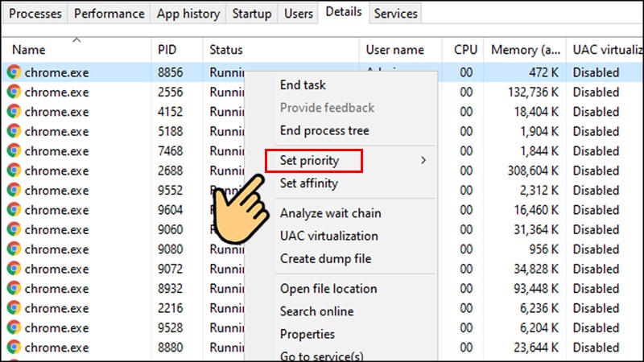This screenshot has width=644, height=362.
Task: Open the Performance tab
Action: pyautogui.click(x=109, y=14)
